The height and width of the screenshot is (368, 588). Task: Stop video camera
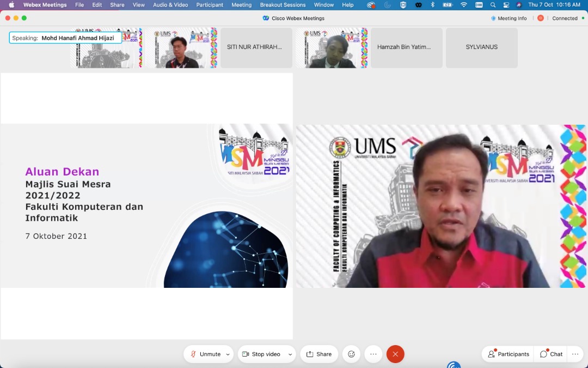261,354
